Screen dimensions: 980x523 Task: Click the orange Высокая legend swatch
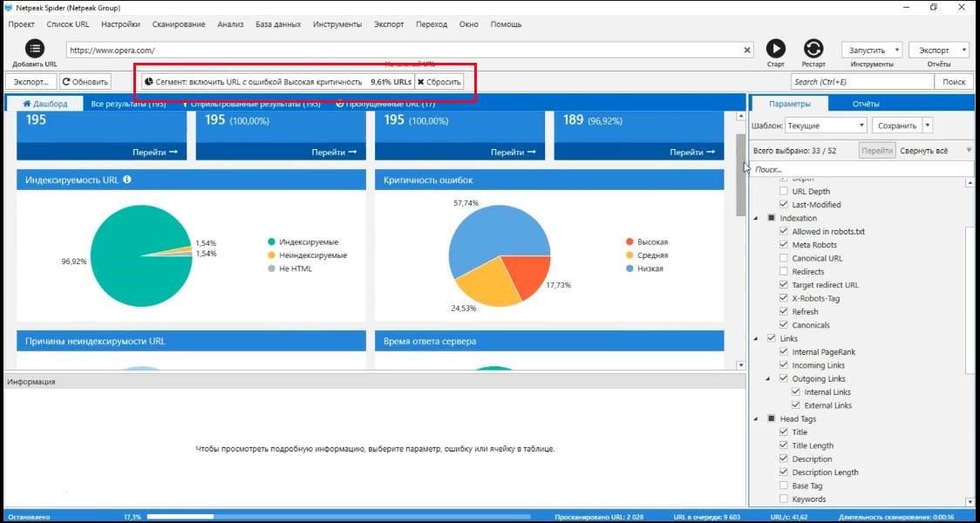coord(630,242)
